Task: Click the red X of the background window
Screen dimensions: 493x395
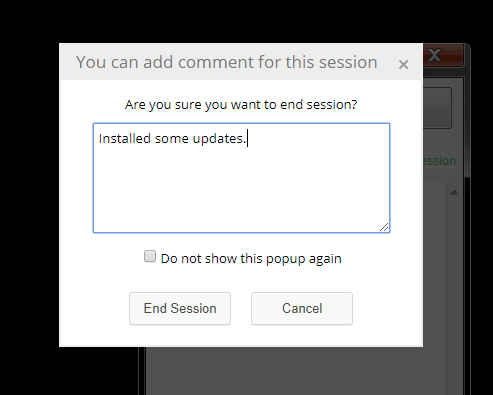Action: (x=443, y=55)
